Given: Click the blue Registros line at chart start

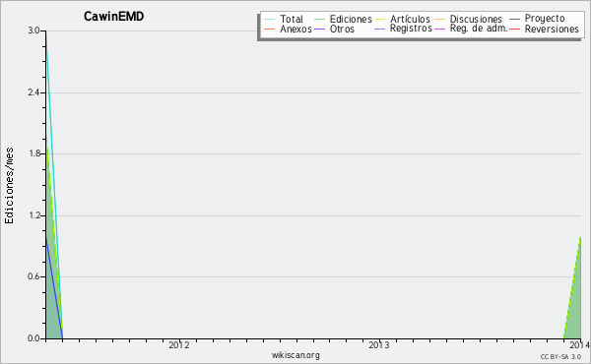Looking at the screenshot, I should tap(54, 288).
